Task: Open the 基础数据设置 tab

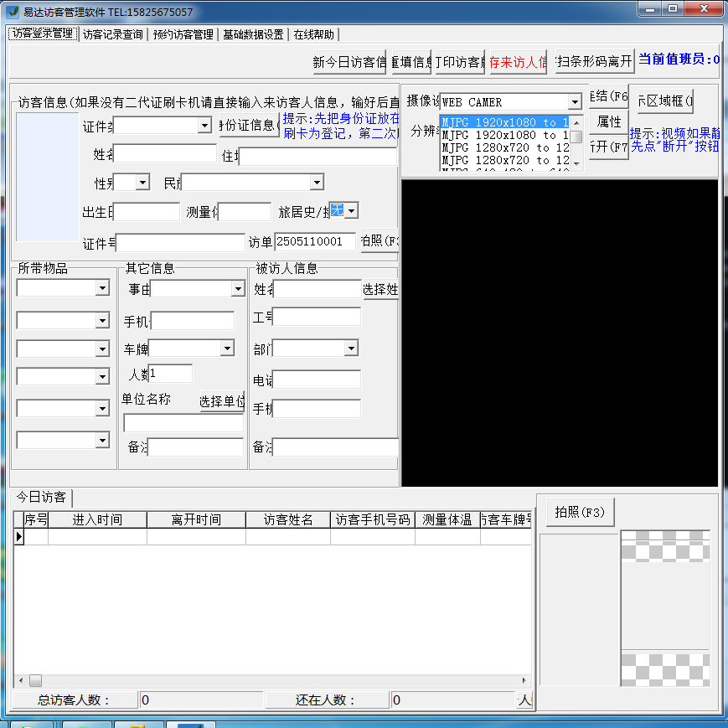Action: click(x=253, y=35)
